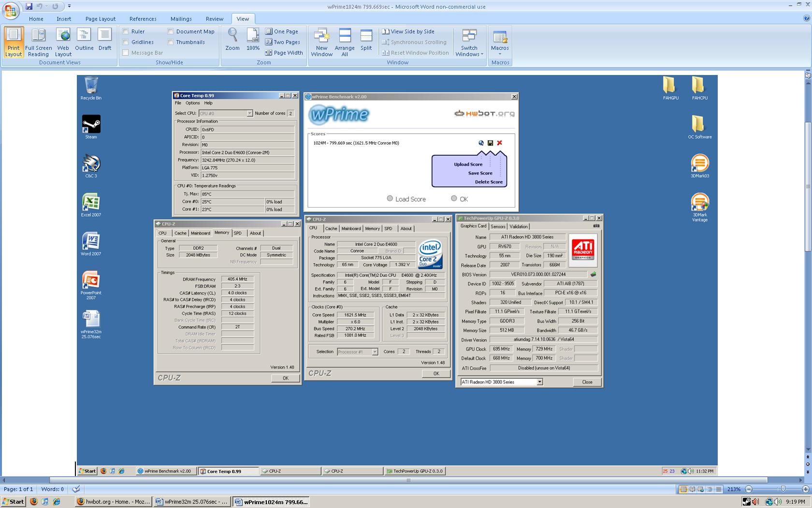Click the Zoom In plus button
Viewport: 812px width, 508px height.
[806, 489]
